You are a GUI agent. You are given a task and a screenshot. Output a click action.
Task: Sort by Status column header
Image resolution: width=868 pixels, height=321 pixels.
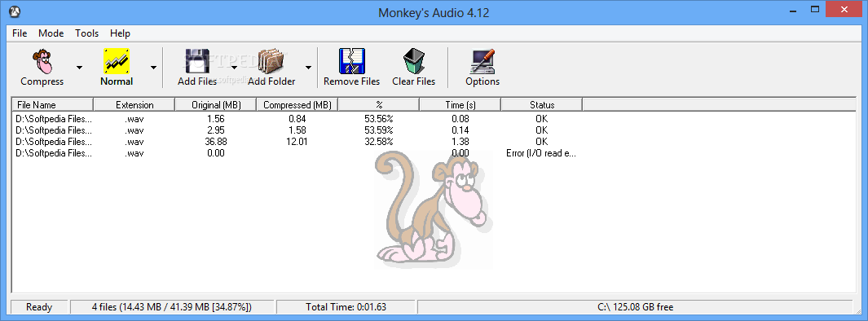tap(541, 104)
